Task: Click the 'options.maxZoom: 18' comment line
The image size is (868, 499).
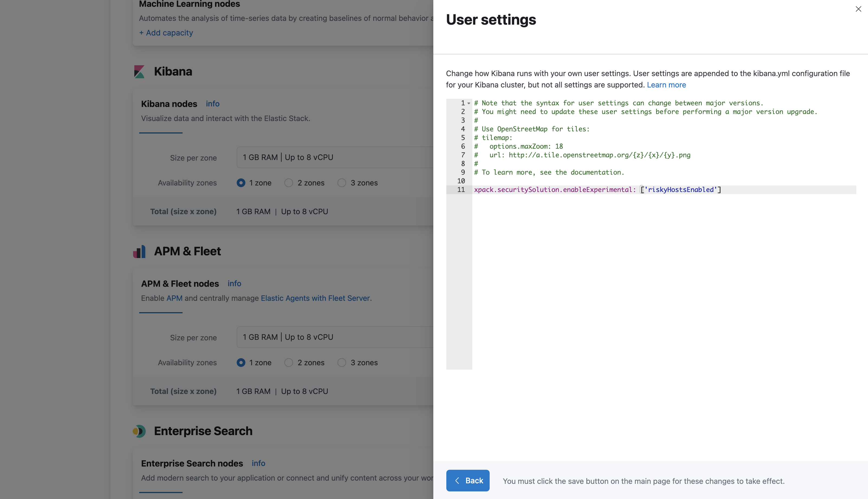Action: pyautogui.click(x=518, y=146)
